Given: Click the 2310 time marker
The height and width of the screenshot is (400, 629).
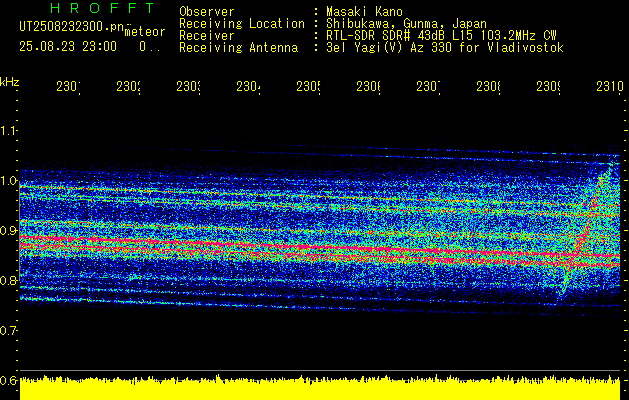Looking at the screenshot, I should pos(610,87).
